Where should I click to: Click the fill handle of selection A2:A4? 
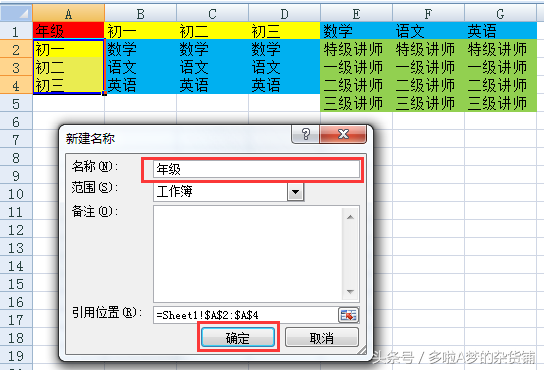tap(104, 93)
